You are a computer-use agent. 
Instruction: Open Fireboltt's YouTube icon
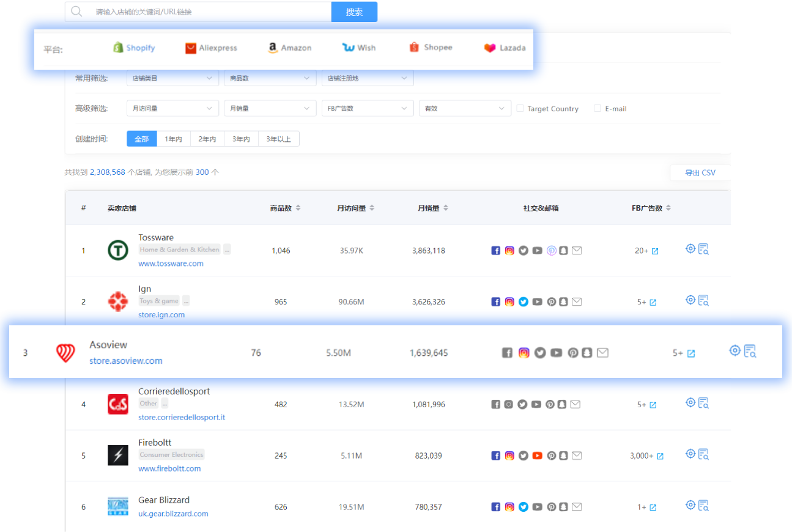pos(537,456)
